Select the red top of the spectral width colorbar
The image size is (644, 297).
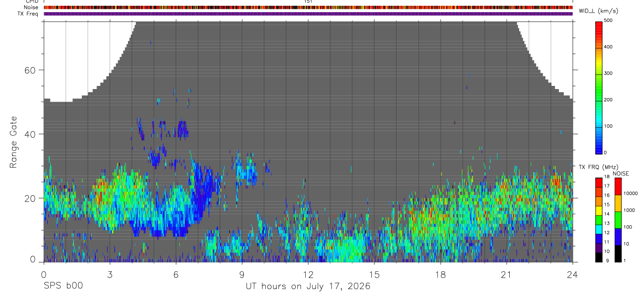pos(599,24)
